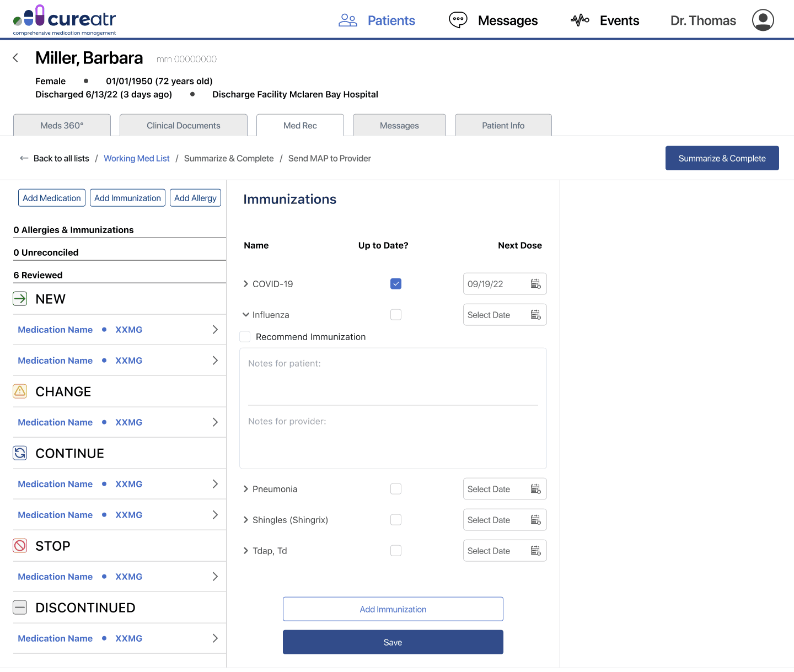Select the Med Rec tab

(x=300, y=125)
